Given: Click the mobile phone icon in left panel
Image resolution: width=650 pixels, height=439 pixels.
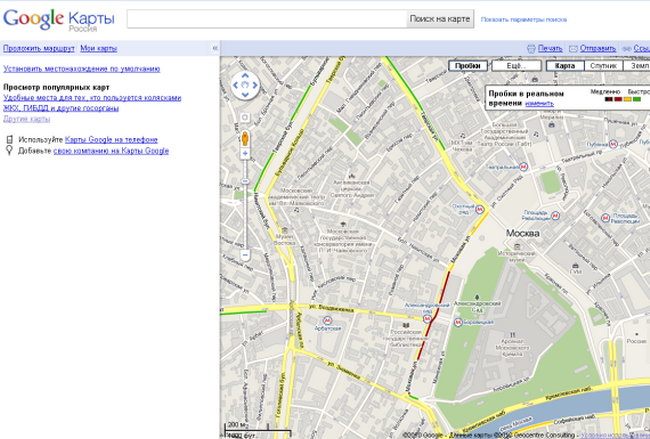Looking at the screenshot, I should coord(10,139).
